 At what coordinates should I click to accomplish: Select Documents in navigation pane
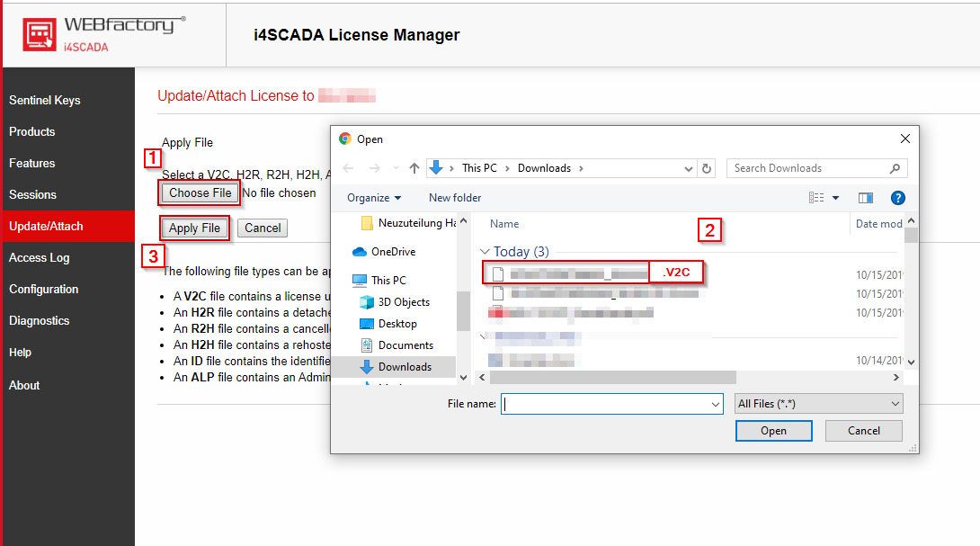pos(396,345)
